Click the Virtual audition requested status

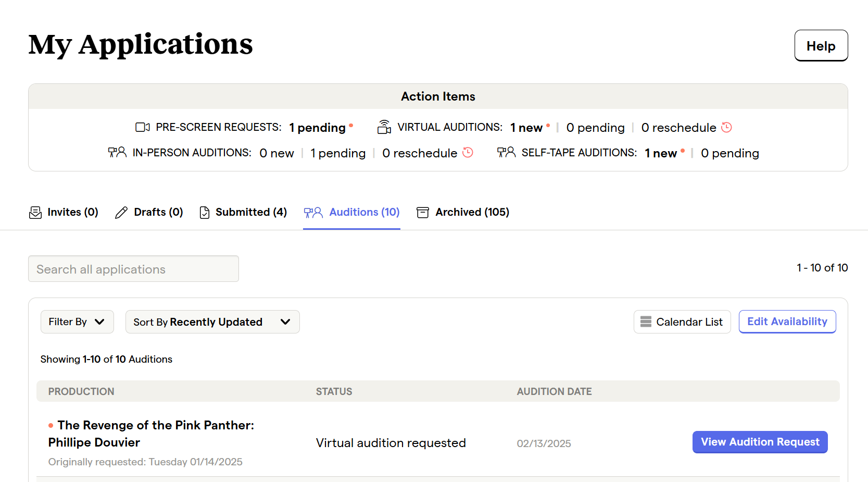(391, 443)
